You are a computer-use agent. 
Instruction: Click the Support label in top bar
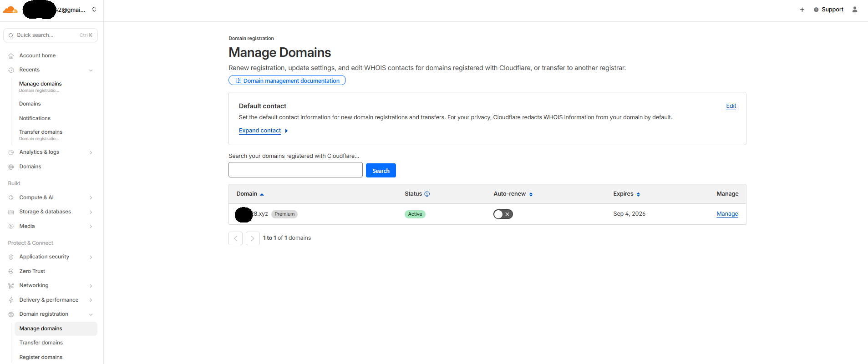pyautogui.click(x=832, y=10)
